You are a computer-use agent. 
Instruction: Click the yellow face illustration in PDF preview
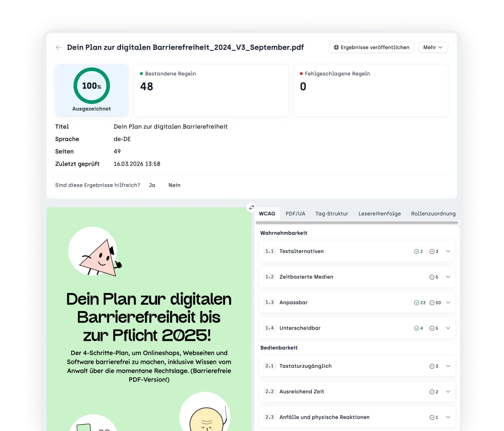click(x=206, y=419)
